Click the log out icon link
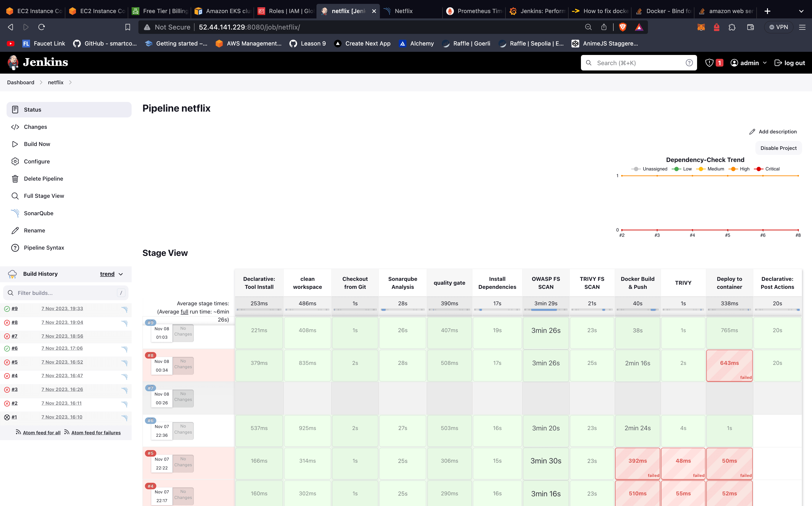The image size is (812, 506). (x=789, y=63)
